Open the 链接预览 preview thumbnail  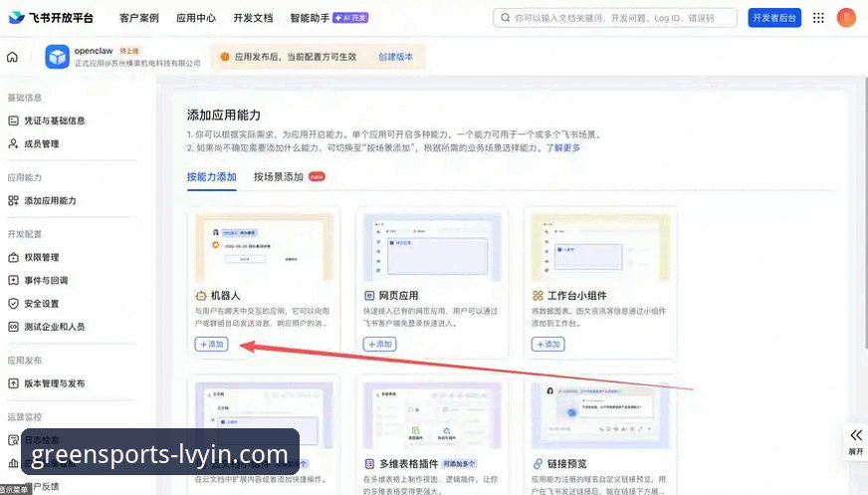(600, 415)
